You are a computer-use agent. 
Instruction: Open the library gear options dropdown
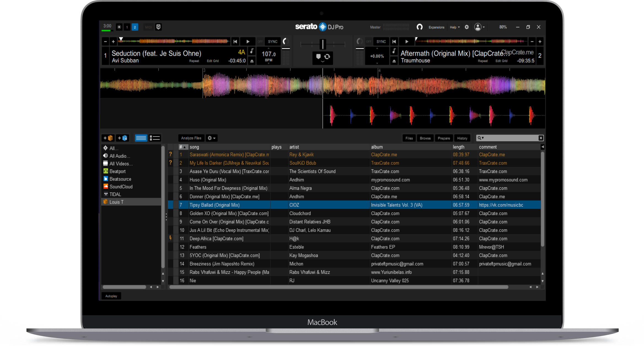pyautogui.click(x=211, y=138)
